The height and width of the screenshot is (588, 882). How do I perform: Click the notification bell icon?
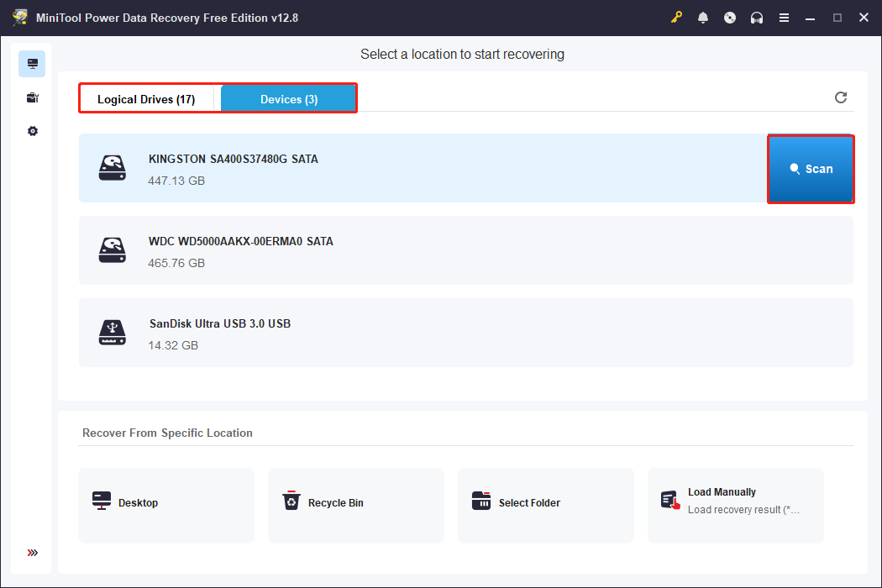click(703, 18)
